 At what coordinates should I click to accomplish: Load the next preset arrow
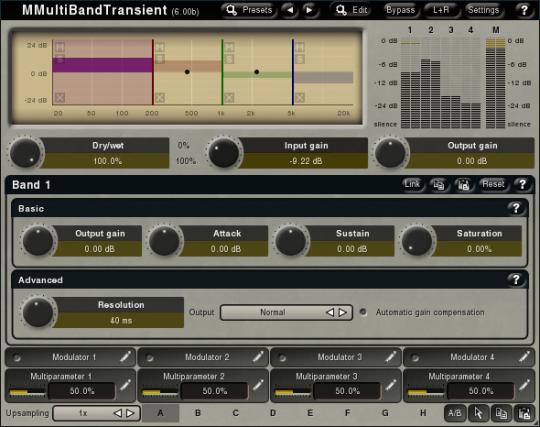[310, 10]
